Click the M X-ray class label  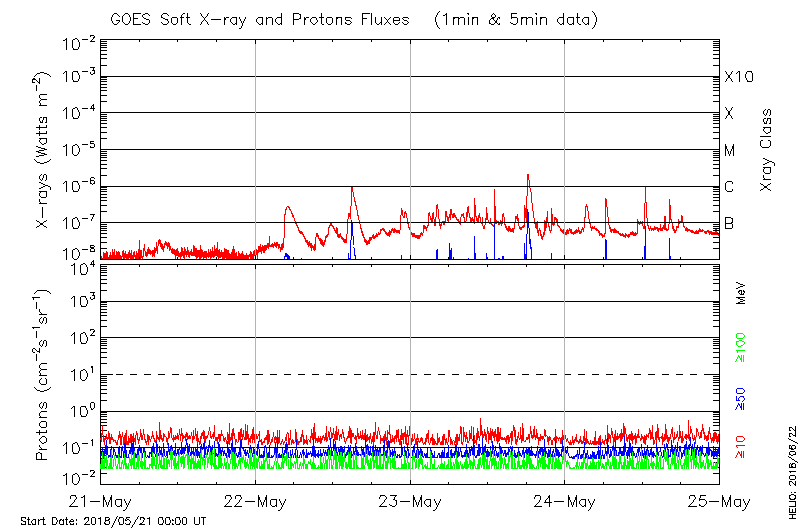point(729,151)
